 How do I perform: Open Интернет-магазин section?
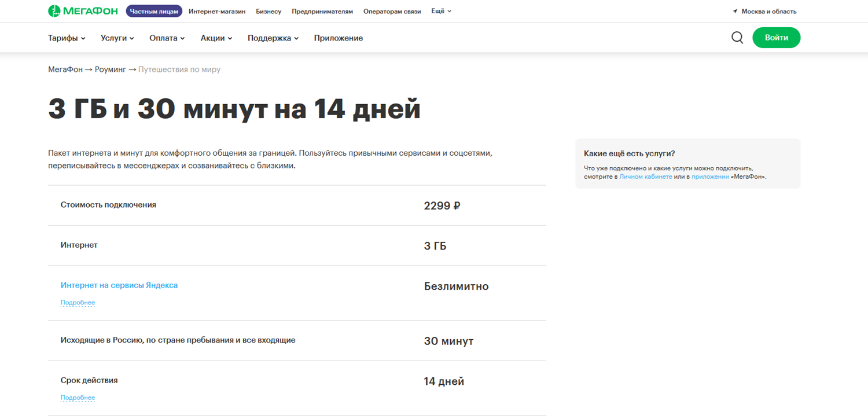tap(217, 12)
